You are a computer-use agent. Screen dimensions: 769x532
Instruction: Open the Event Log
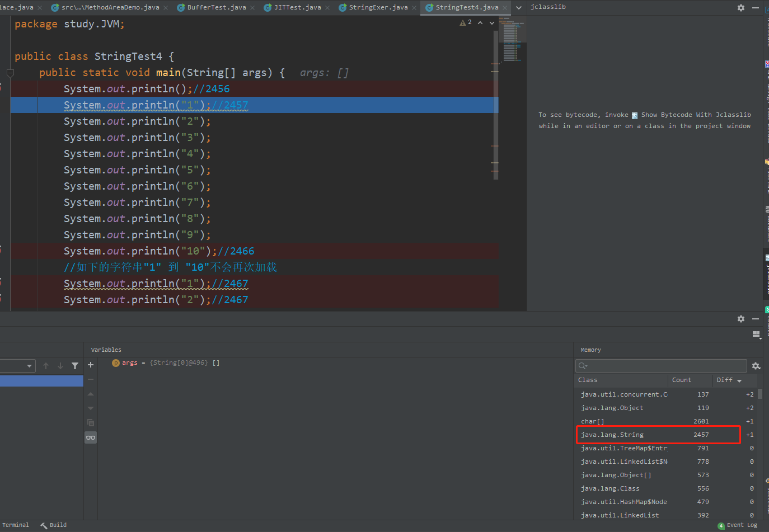pos(738,525)
